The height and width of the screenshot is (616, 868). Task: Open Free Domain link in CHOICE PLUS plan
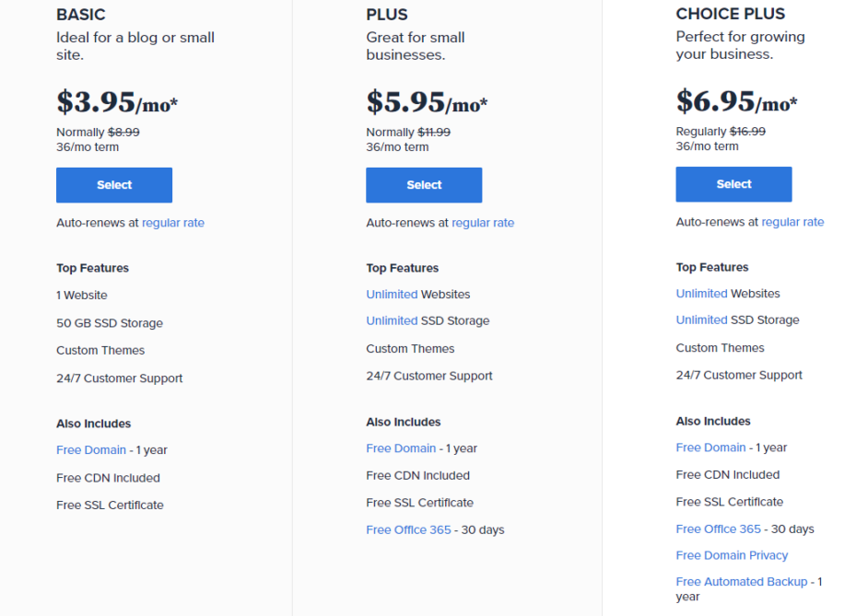click(x=710, y=447)
